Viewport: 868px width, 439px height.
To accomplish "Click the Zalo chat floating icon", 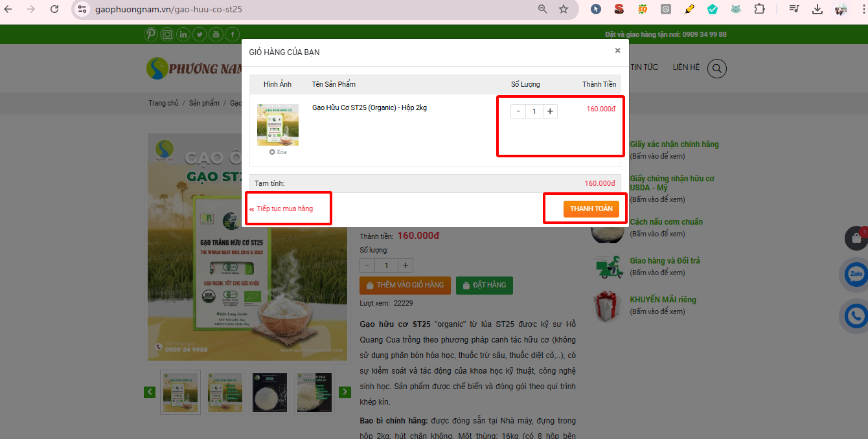I will click(x=856, y=275).
